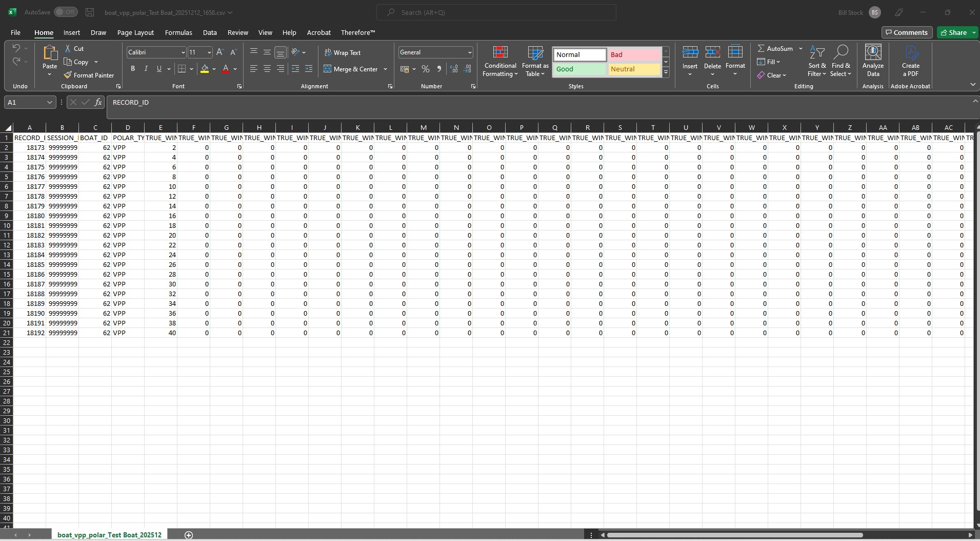Viewport: 980px width, 541px height.
Task: Toggle Bold formatting
Action: click(133, 69)
